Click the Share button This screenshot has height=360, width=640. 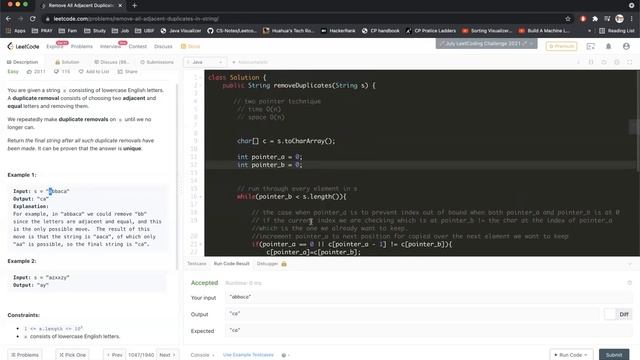click(127, 71)
